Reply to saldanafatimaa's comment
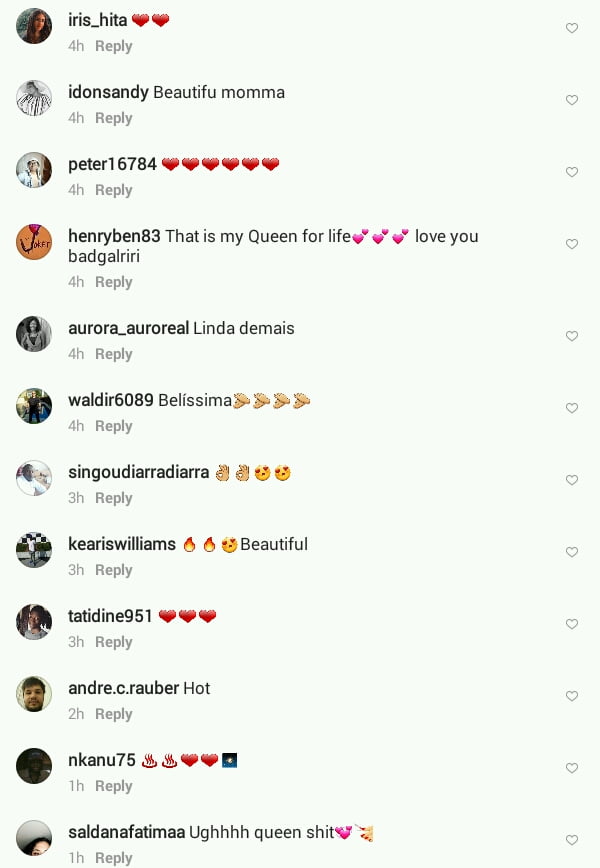Viewport: 600px width, 868px height. coord(113,857)
